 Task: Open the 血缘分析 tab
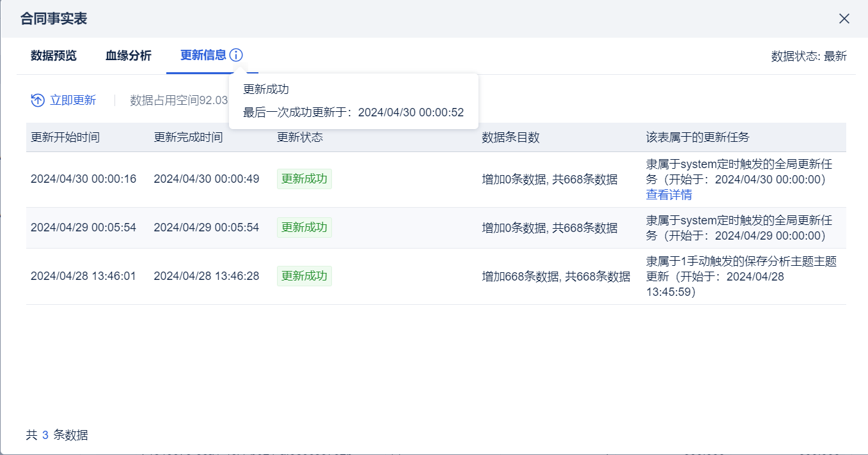[x=129, y=56]
